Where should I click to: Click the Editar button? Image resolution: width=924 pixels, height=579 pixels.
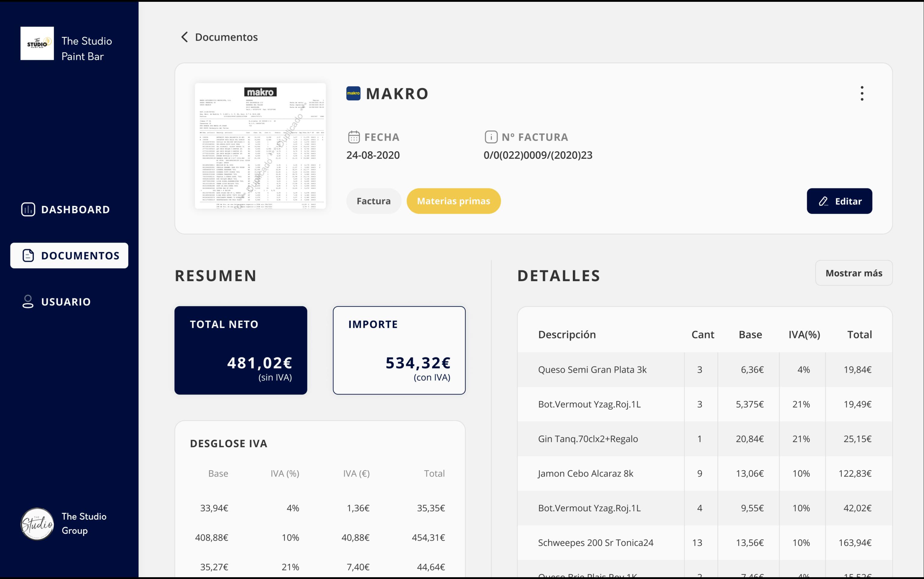click(839, 201)
